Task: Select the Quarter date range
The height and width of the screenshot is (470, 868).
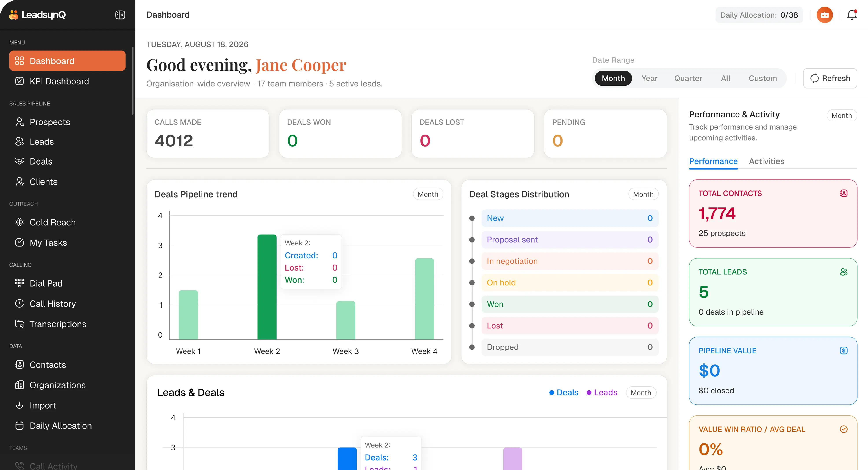Action: tap(688, 79)
